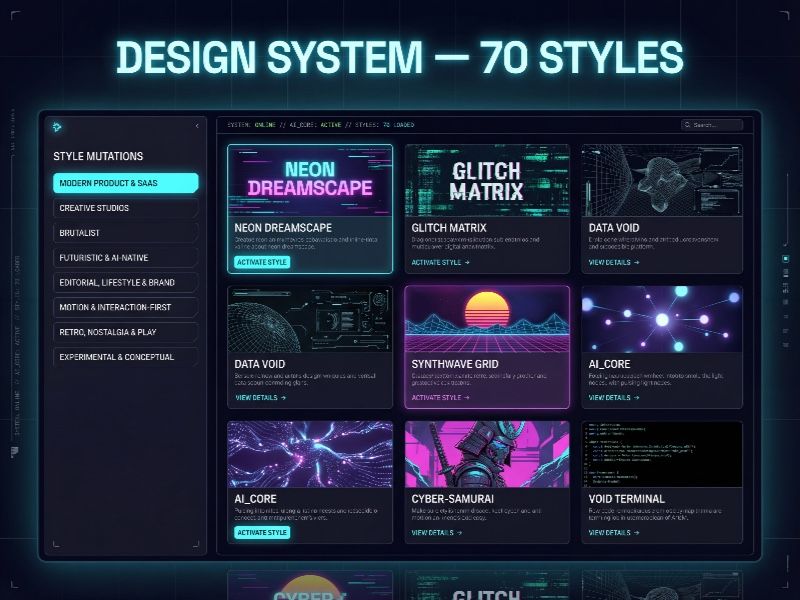Click the Void Terminal card title
800x600 pixels.
[x=627, y=499]
